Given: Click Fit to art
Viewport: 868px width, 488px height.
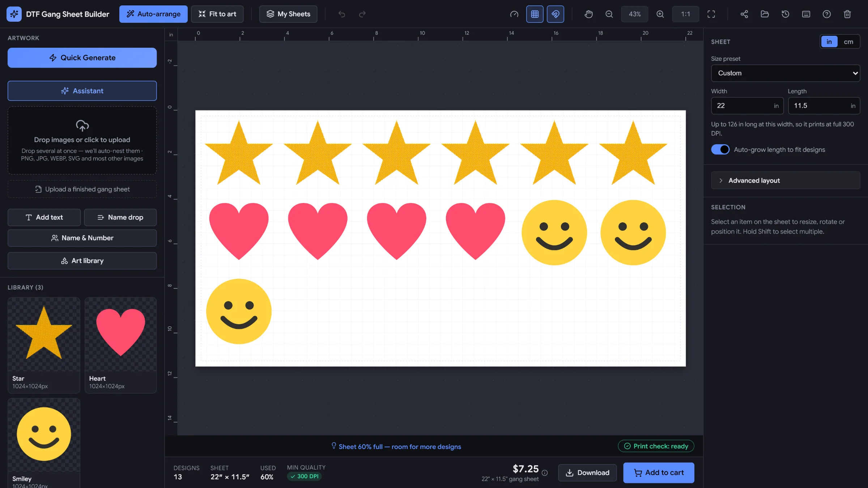Looking at the screenshot, I should 217,14.
